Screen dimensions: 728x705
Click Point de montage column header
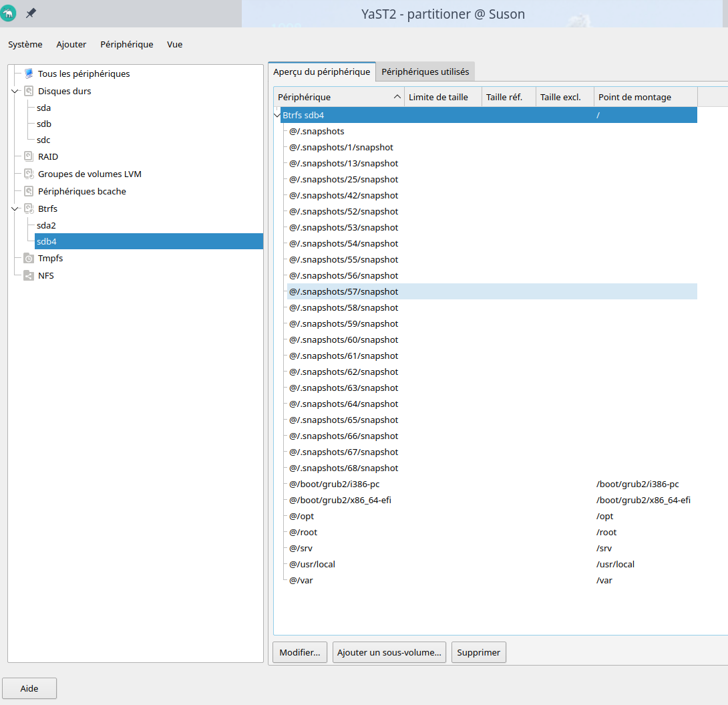click(x=646, y=97)
